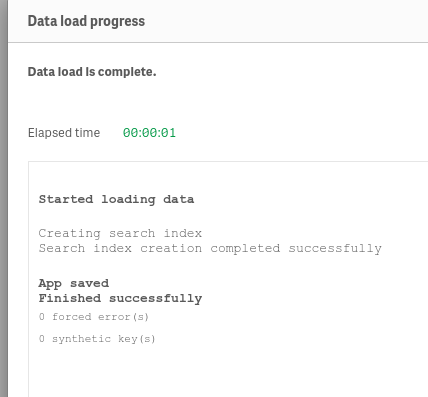Click the '0 synthetic key(s)' summary line
This screenshot has height=397, width=428.
(x=97, y=339)
